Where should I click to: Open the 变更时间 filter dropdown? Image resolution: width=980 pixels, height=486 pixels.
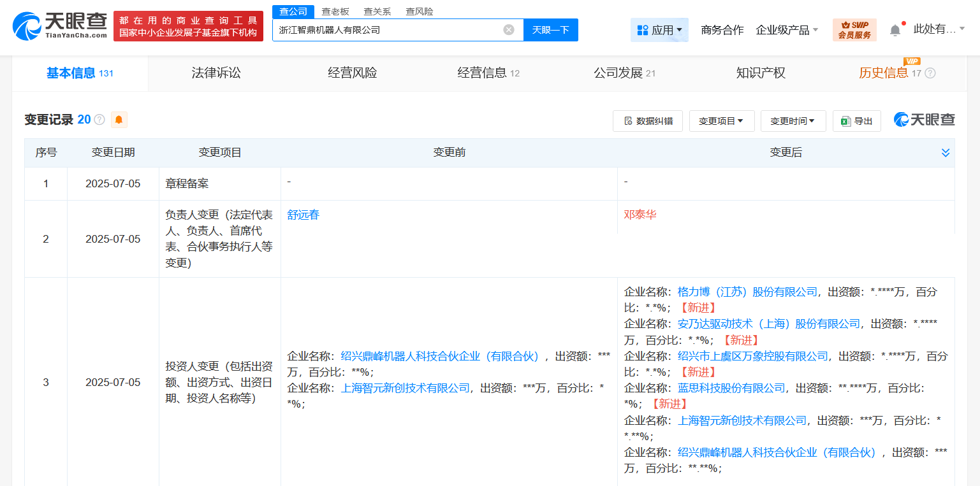click(x=793, y=121)
